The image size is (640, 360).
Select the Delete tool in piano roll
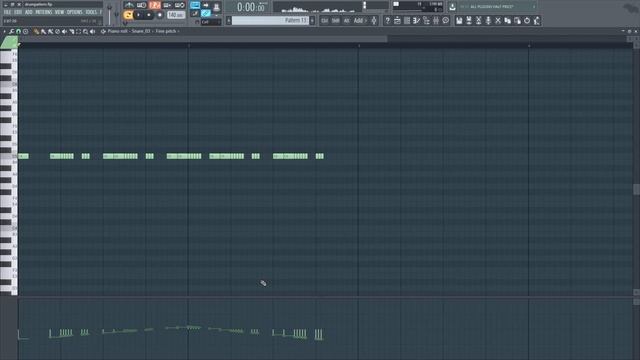click(58, 31)
